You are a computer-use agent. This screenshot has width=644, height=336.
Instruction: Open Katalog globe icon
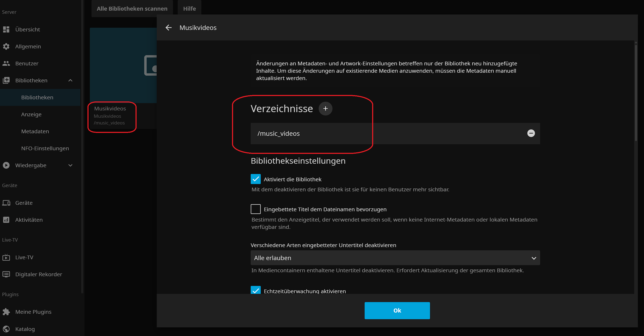6,329
